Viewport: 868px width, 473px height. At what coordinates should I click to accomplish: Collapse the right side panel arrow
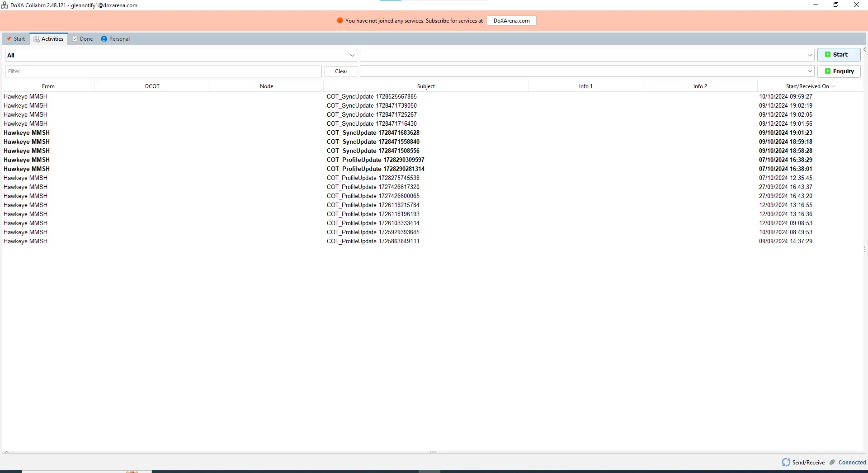(x=864, y=50)
